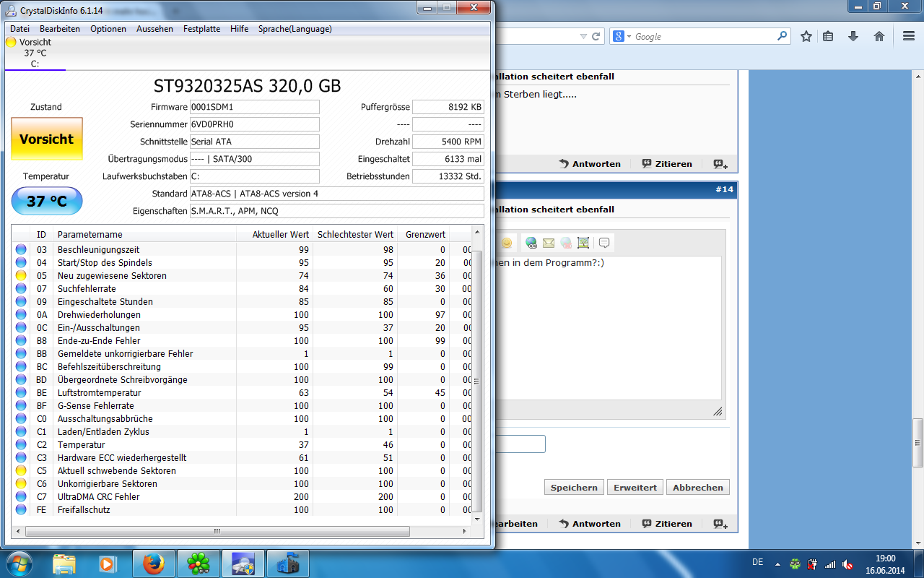The image size is (924, 578).
Task: Click the SMART list scroll-down arrow
Action: coord(476,519)
